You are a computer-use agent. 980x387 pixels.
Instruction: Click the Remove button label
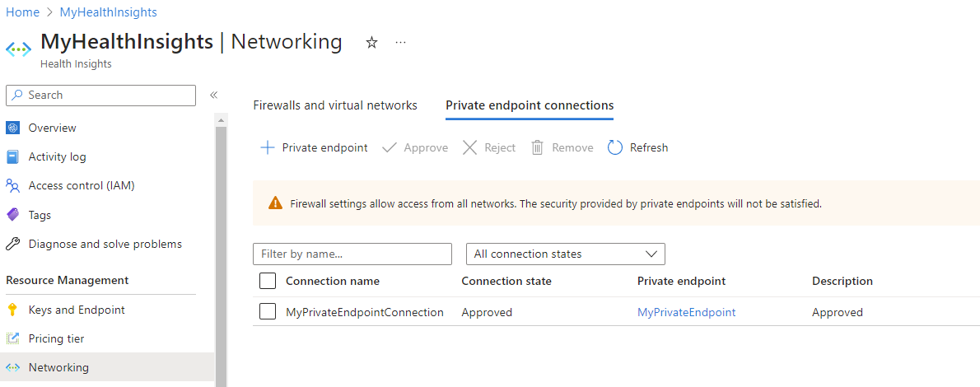click(572, 147)
